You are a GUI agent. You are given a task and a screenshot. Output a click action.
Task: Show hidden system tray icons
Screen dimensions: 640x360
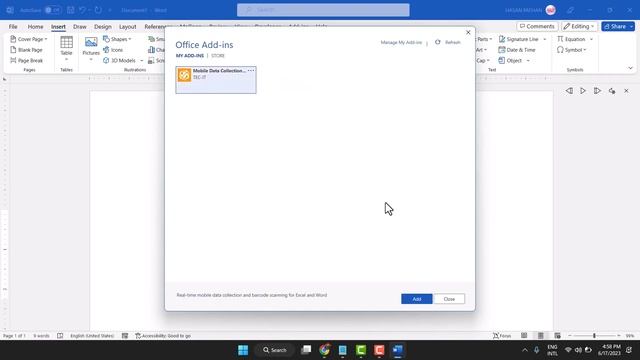(524, 350)
